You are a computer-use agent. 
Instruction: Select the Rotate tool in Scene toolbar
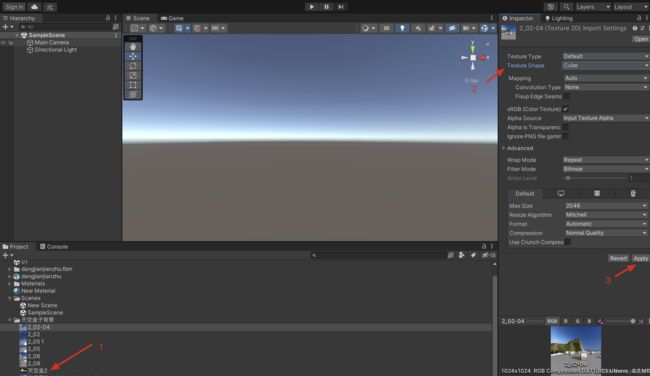tap(133, 66)
